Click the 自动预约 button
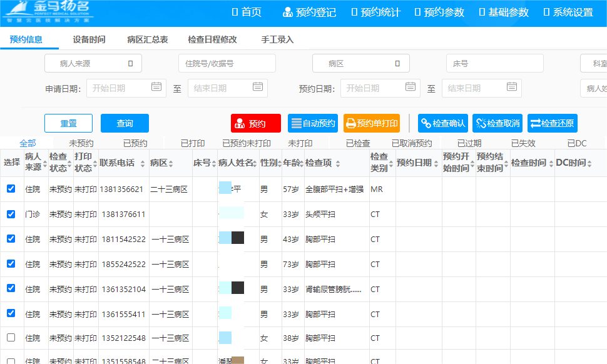The width and height of the screenshot is (607, 364). pyautogui.click(x=313, y=123)
